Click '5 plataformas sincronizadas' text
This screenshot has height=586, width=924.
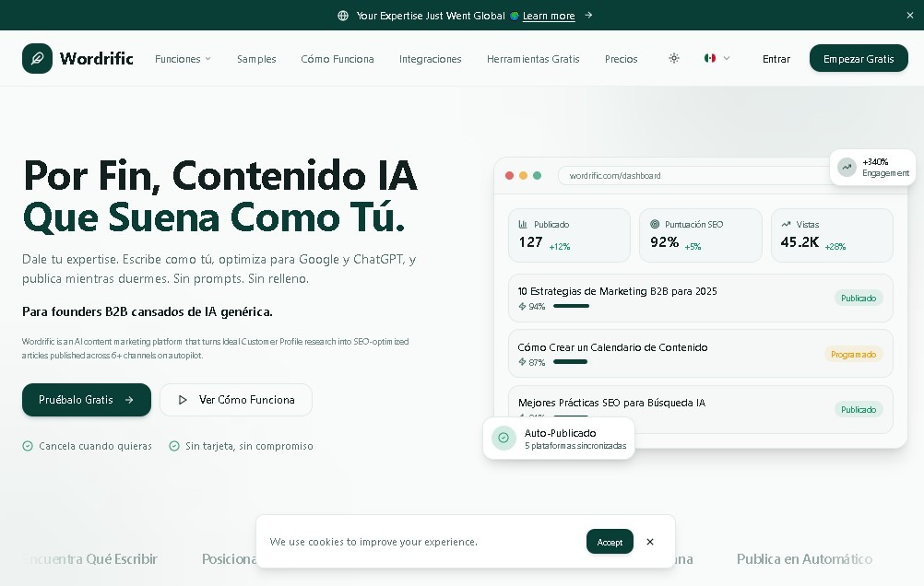[575, 446]
